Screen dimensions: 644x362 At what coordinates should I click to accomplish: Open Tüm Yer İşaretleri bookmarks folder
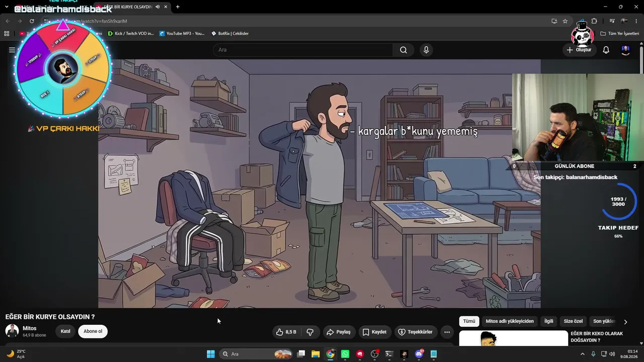(619, 34)
